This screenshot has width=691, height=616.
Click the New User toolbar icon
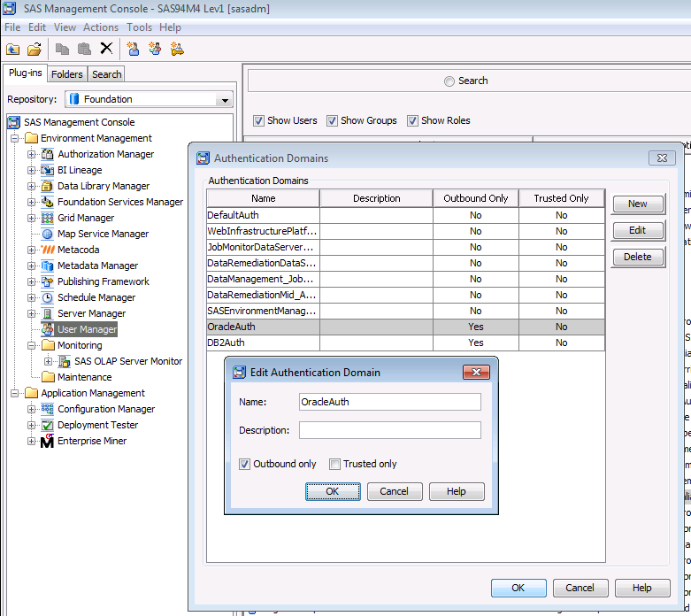[133, 49]
